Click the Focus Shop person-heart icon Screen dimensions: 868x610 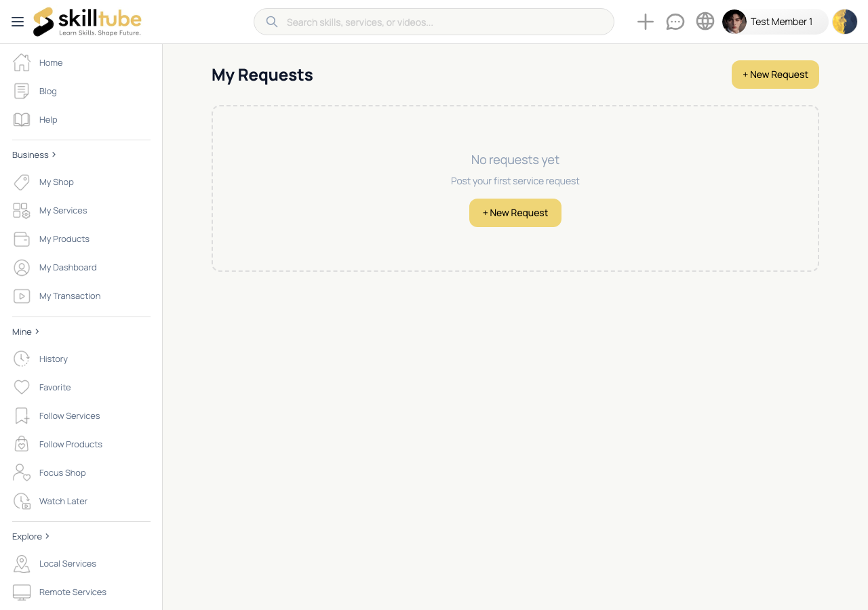click(x=22, y=472)
